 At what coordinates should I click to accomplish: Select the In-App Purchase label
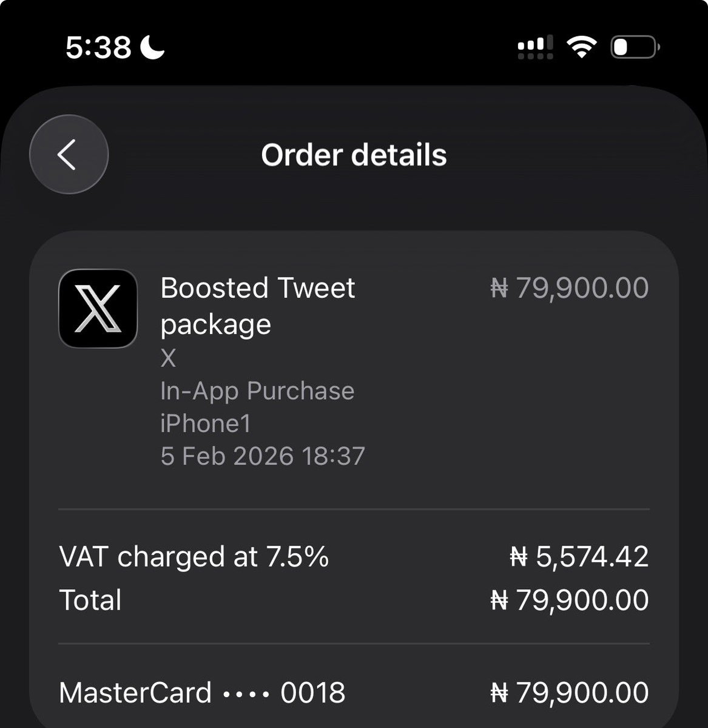(x=257, y=391)
